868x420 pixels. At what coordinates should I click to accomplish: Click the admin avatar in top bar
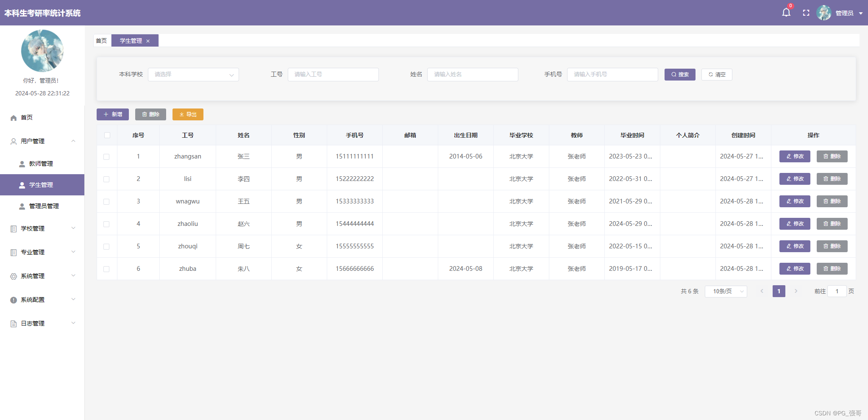click(824, 13)
